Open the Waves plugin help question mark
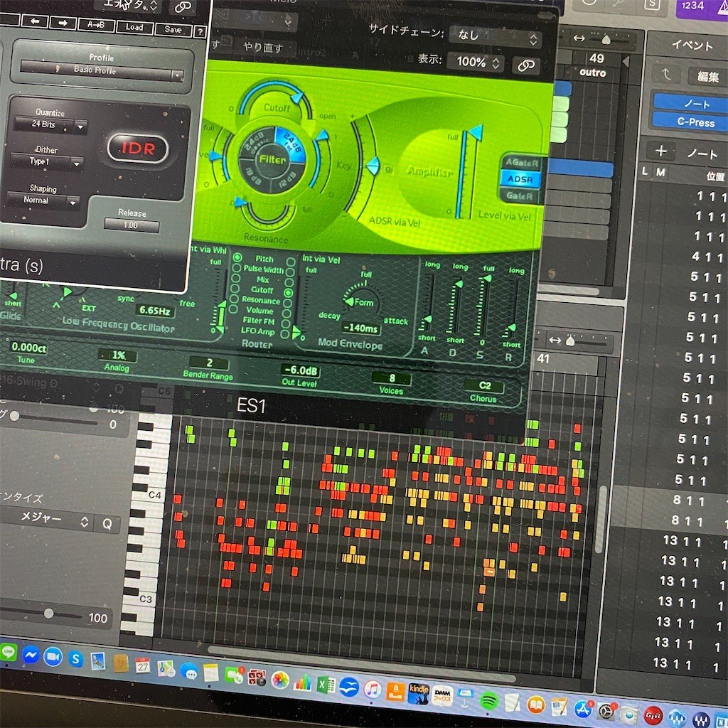This screenshot has height=728, width=728. [x=200, y=31]
